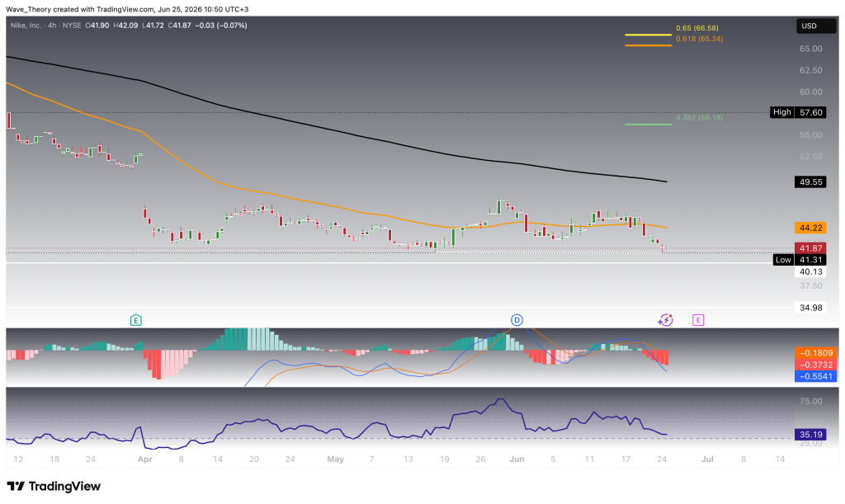Image resolution: width=845 pixels, height=504 pixels.
Task: Click the C41.87 close value
Action: pos(179,26)
